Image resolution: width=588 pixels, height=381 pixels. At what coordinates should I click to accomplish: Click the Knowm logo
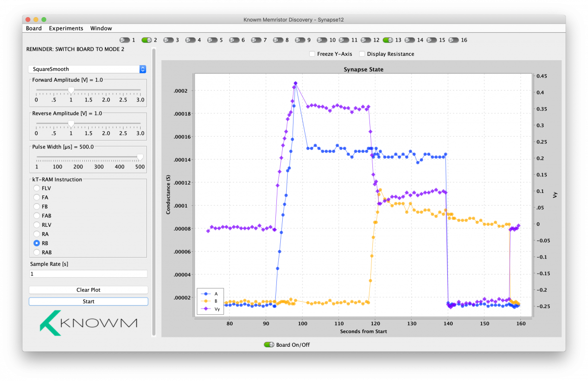(88, 323)
